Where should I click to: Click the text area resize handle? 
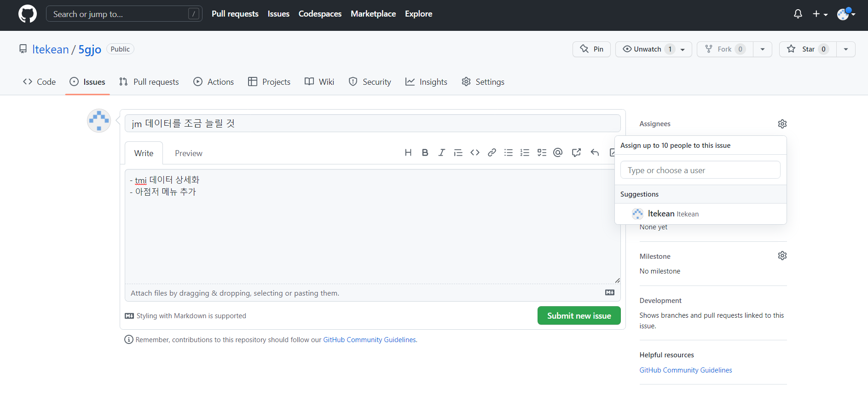point(617,280)
